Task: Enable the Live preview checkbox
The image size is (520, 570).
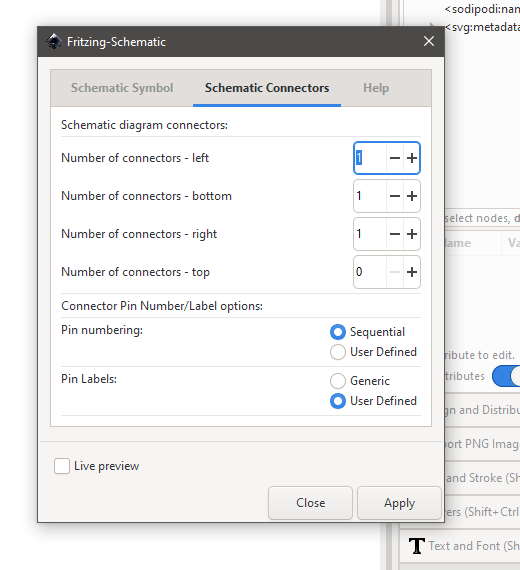Action: coord(62,466)
